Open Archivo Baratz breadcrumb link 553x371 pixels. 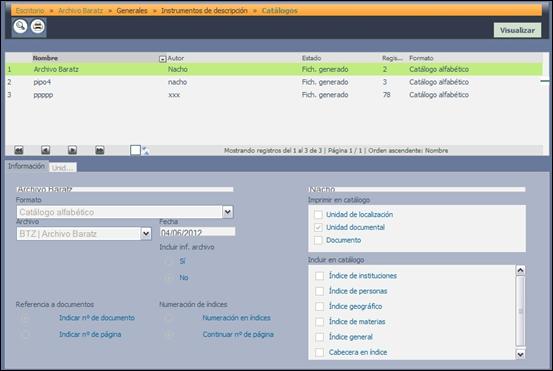pyautogui.click(x=80, y=11)
